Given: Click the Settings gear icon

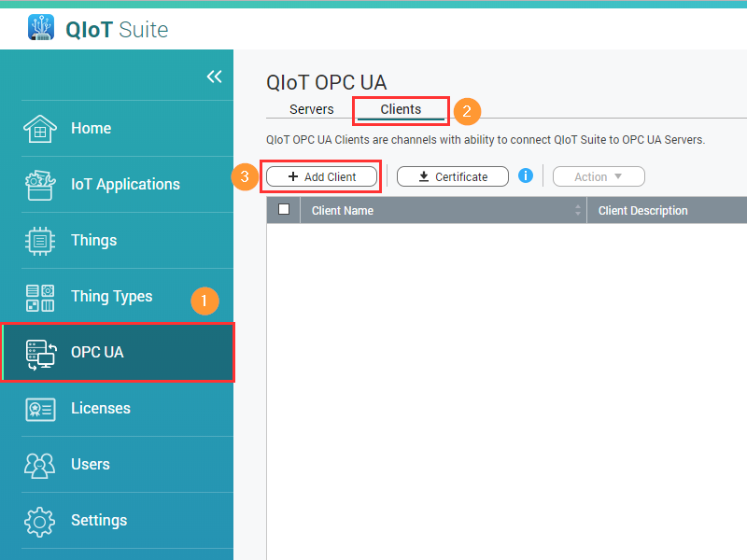Looking at the screenshot, I should coord(40,522).
